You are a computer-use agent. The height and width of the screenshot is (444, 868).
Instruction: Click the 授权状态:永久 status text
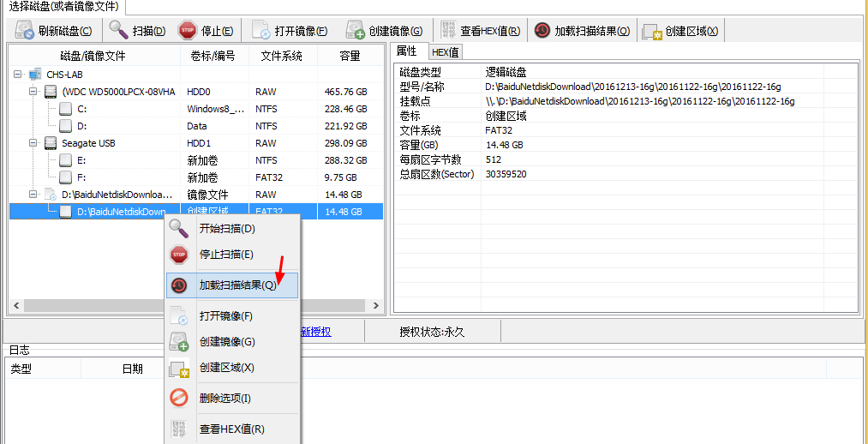tap(432, 332)
